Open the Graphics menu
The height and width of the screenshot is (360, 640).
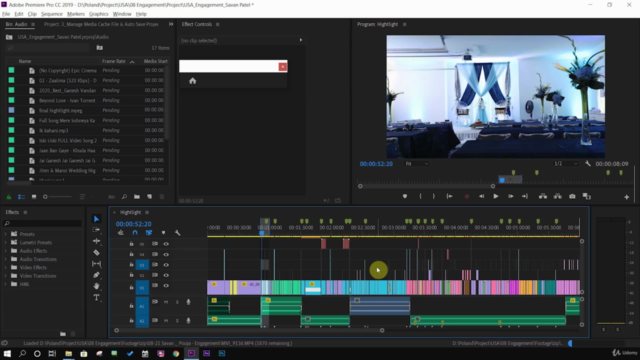pyautogui.click(x=99, y=14)
